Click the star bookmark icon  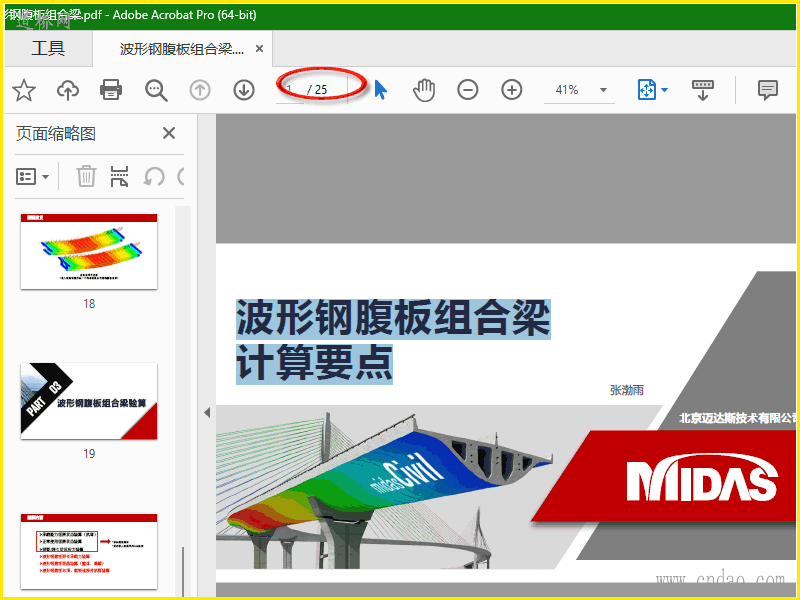tap(24, 90)
